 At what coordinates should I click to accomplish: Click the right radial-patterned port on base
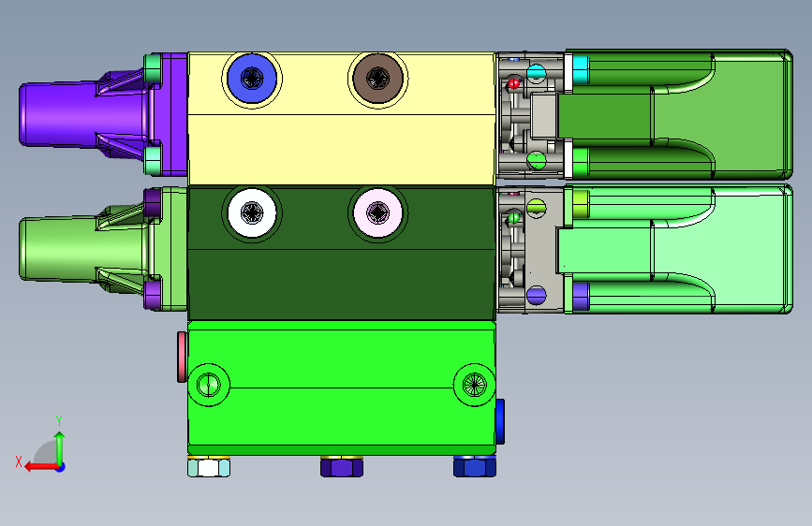(x=474, y=385)
